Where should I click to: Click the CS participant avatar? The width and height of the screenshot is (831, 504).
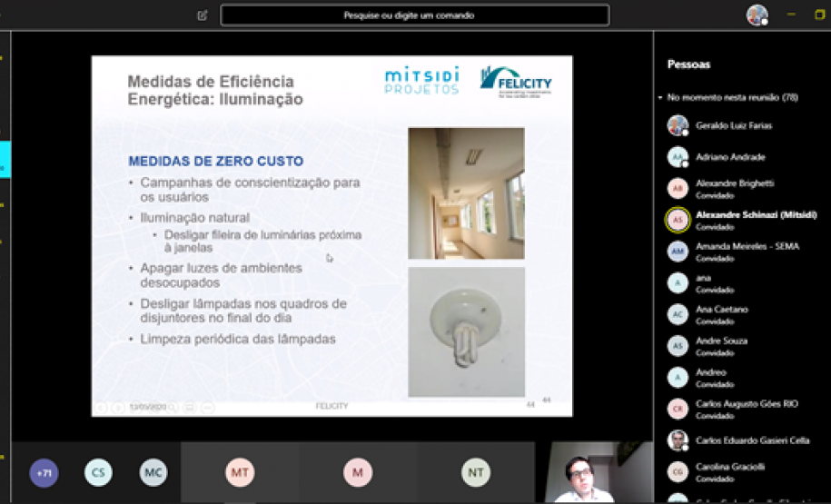pyautogui.click(x=98, y=472)
